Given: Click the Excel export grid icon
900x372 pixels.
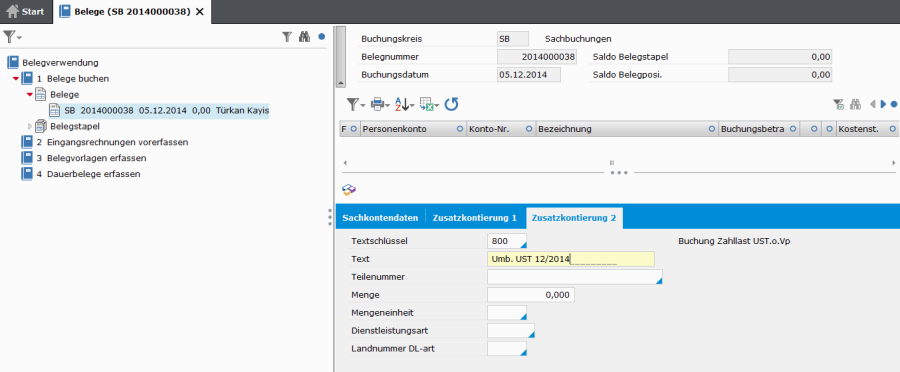Looking at the screenshot, I should 429,104.
